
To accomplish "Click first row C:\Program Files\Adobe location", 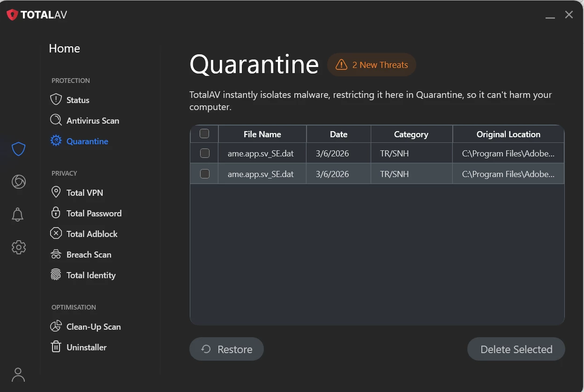I will point(508,153).
